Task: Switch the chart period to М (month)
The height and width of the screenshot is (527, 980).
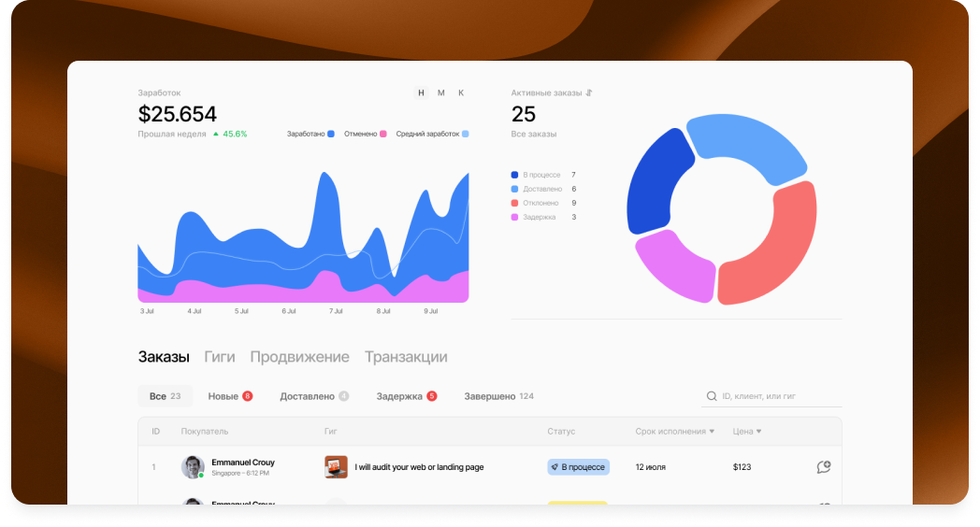Action: click(441, 93)
